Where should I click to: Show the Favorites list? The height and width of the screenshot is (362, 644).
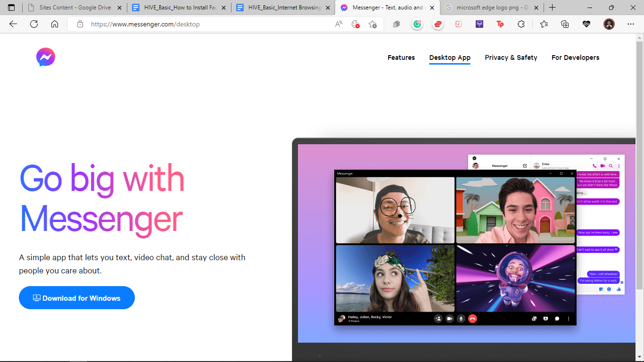pos(544,24)
